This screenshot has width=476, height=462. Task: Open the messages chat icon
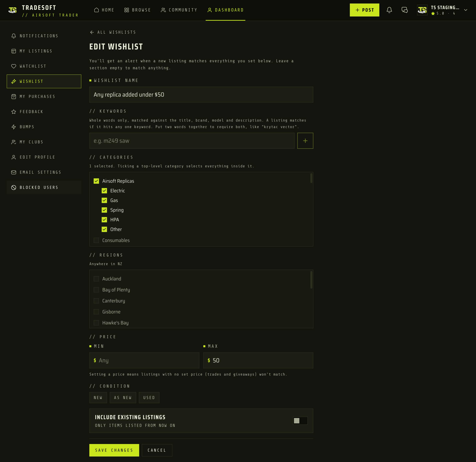(x=405, y=10)
